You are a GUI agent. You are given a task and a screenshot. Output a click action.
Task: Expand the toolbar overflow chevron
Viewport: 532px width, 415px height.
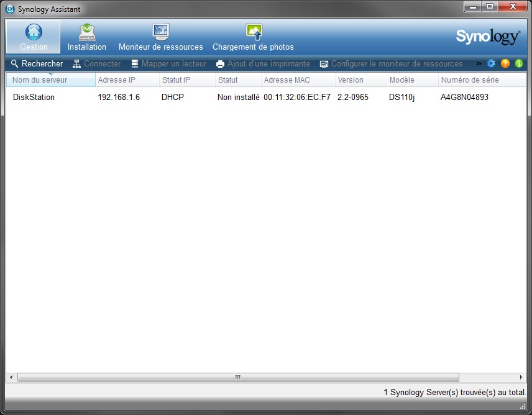coord(479,63)
